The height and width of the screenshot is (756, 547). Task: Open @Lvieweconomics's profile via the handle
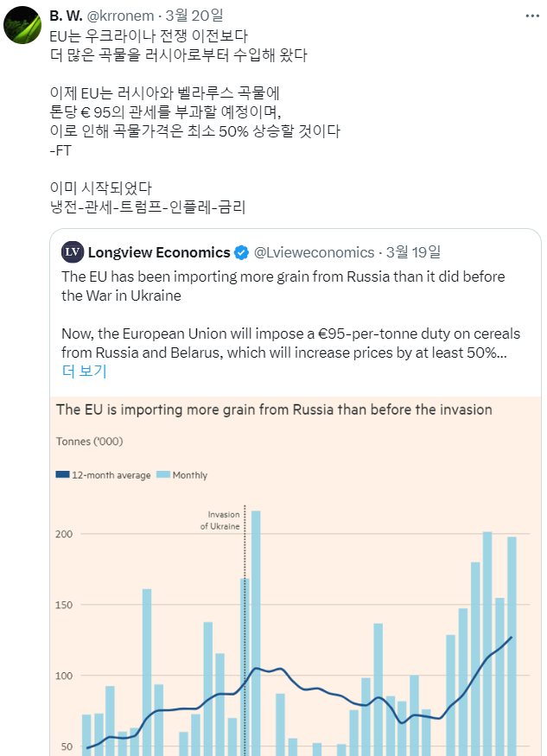pos(314,252)
